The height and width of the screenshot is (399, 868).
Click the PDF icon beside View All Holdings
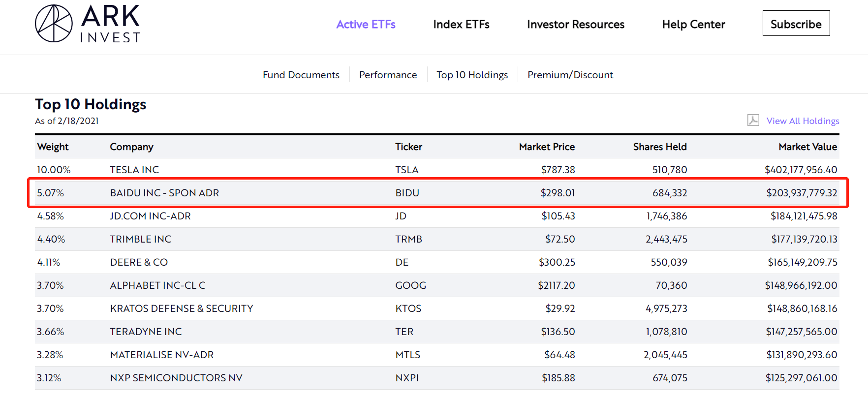(753, 121)
